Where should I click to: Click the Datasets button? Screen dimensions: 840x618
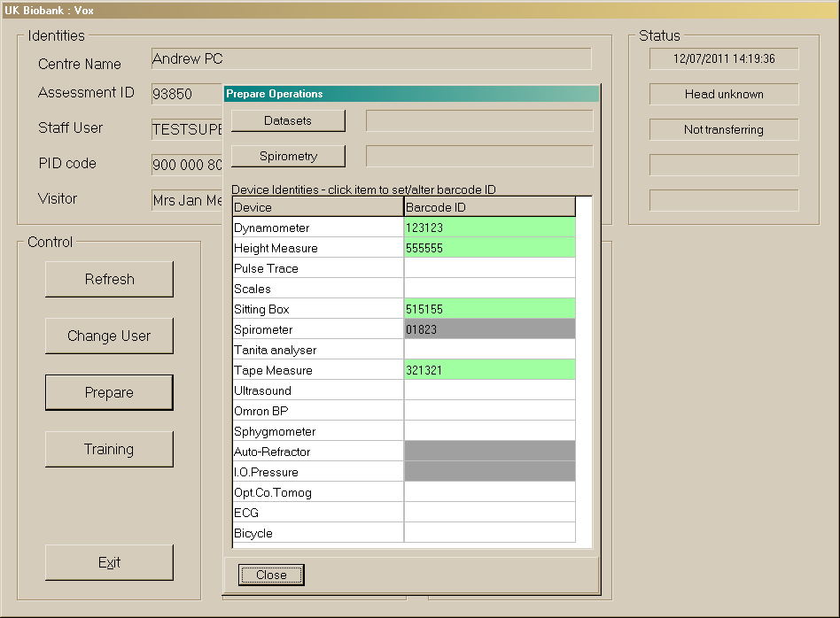(288, 120)
